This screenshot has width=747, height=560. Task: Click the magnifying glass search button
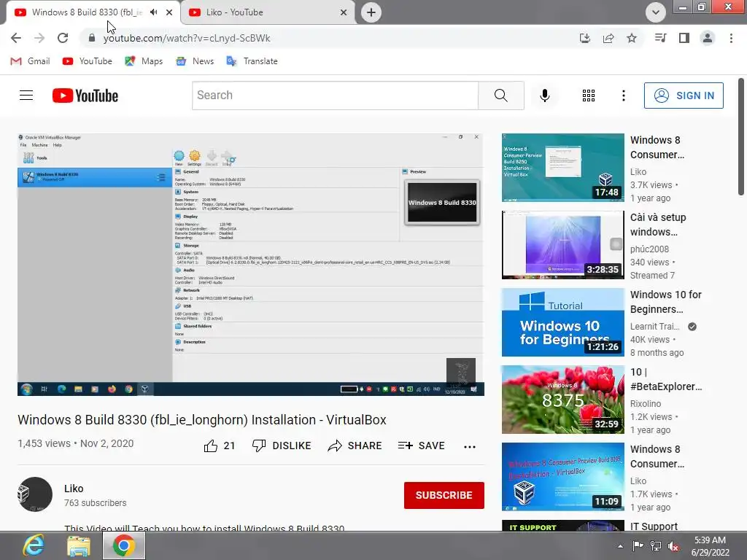[500, 96]
